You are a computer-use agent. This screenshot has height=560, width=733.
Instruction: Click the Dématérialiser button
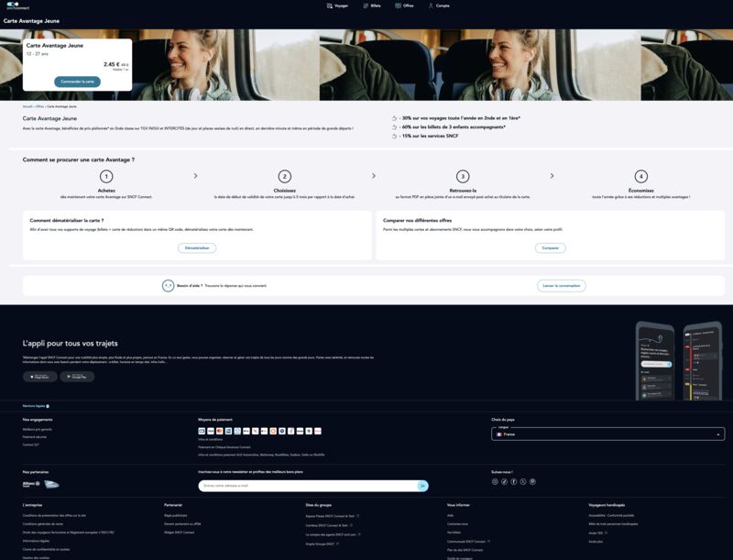[x=197, y=247]
